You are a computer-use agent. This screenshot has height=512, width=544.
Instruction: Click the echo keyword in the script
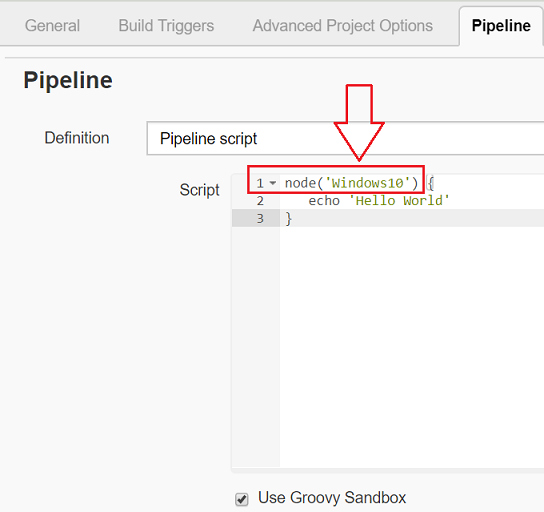tap(324, 200)
